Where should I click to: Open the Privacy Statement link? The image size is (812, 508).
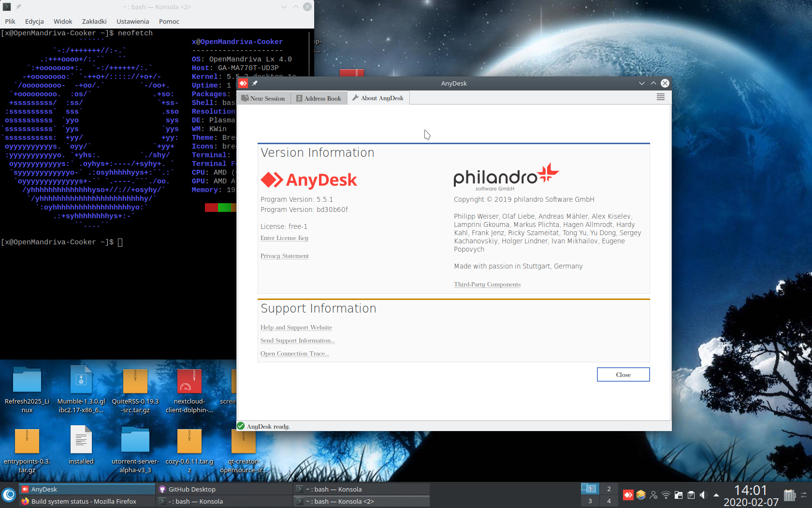[284, 256]
